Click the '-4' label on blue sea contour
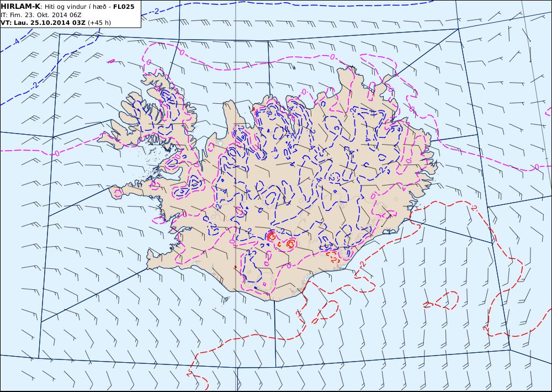 (16, 41)
